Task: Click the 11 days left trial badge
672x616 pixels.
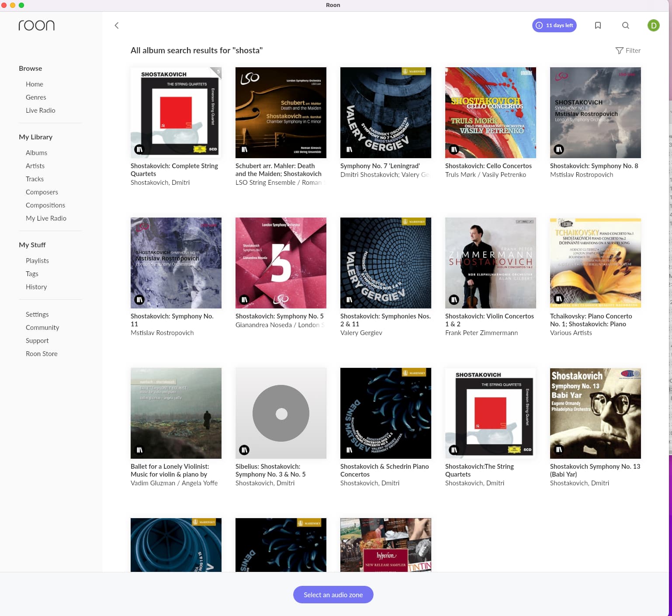Action: point(554,25)
